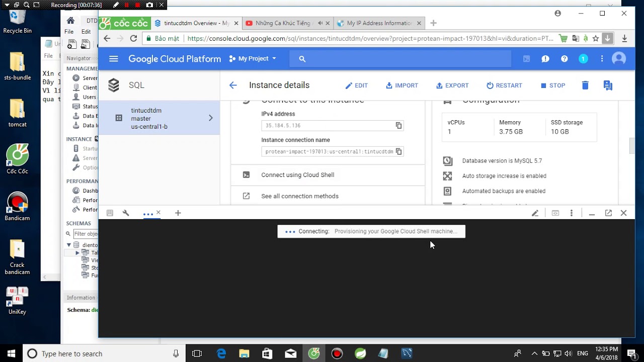The height and width of the screenshot is (362, 644).
Task: Open the Edit menu in MySQL Workbench
Action: [x=86, y=32]
